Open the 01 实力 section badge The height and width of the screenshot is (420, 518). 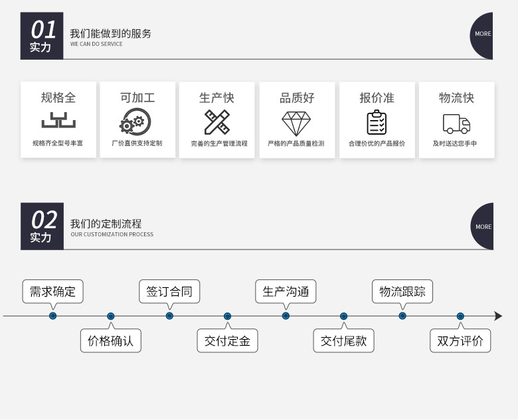click(42, 36)
